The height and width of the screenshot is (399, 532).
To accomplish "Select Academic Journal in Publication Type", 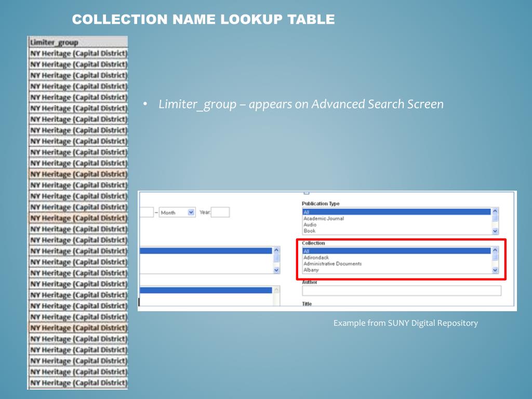I will [324, 219].
